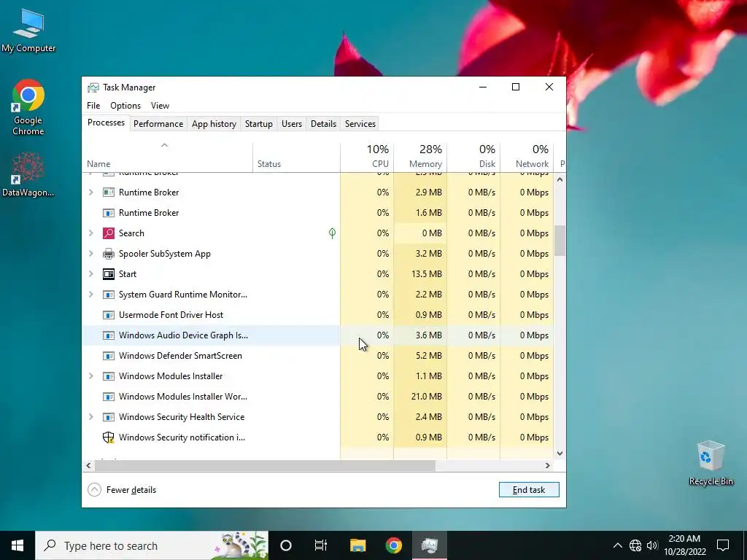Screen dimensions: 747x560
Task: Click the green leaf suspended status icon
Action: [332, 233]
